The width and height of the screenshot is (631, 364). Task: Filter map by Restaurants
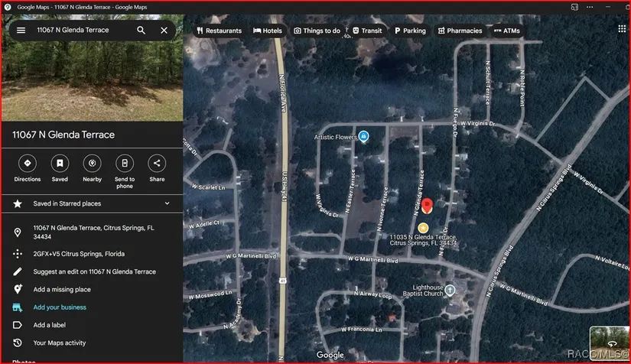[x=219, y=31]
